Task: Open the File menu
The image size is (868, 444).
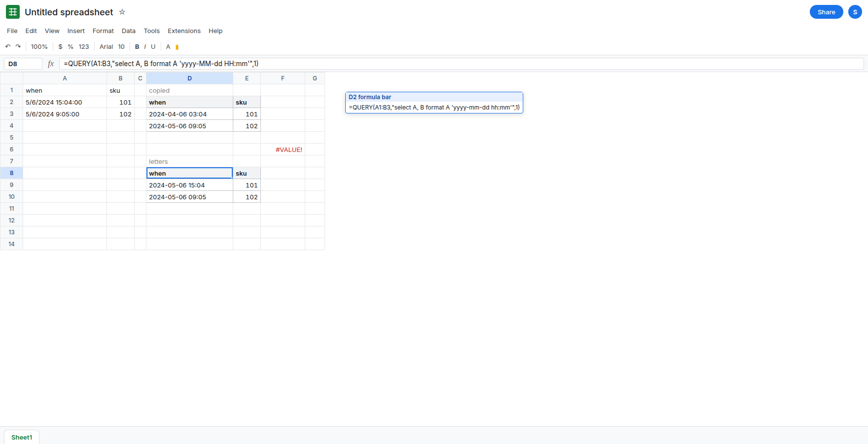Action: [12, 31]
